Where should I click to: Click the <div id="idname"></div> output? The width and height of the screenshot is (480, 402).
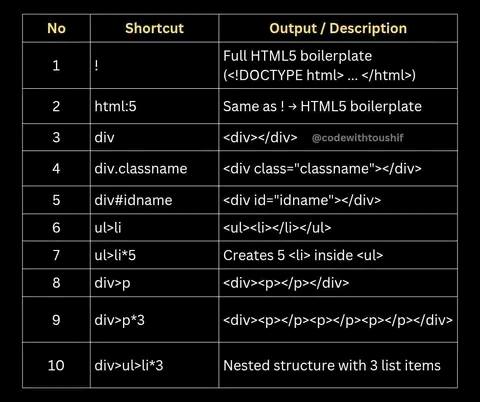tap(302, 200)
